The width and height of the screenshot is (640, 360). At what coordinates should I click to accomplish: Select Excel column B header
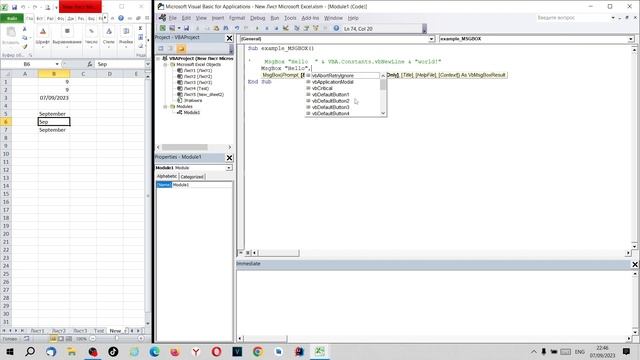tap(54, 74)
